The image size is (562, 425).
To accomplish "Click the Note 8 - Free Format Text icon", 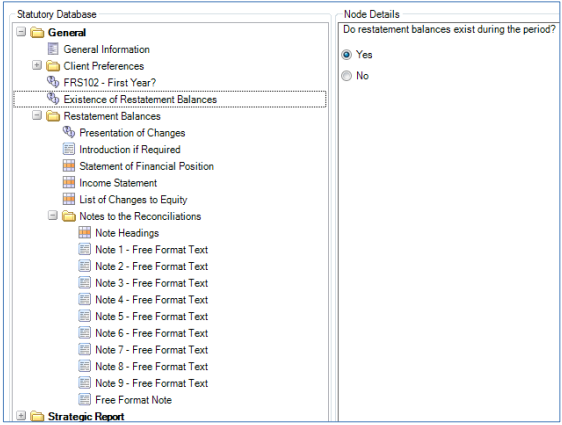I will point(85,366).
